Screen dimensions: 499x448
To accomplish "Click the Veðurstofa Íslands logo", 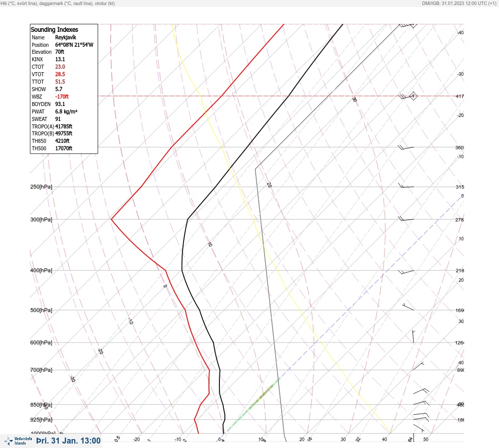I will pyautogui.click(x=18, y=441).
